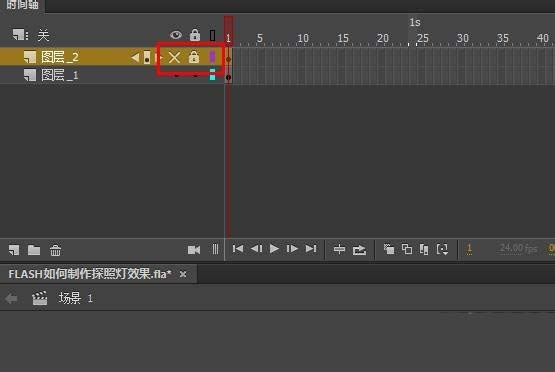This screenshot has width=555, height=372.
Task: Step back one frame
Action: coord(257,249)
